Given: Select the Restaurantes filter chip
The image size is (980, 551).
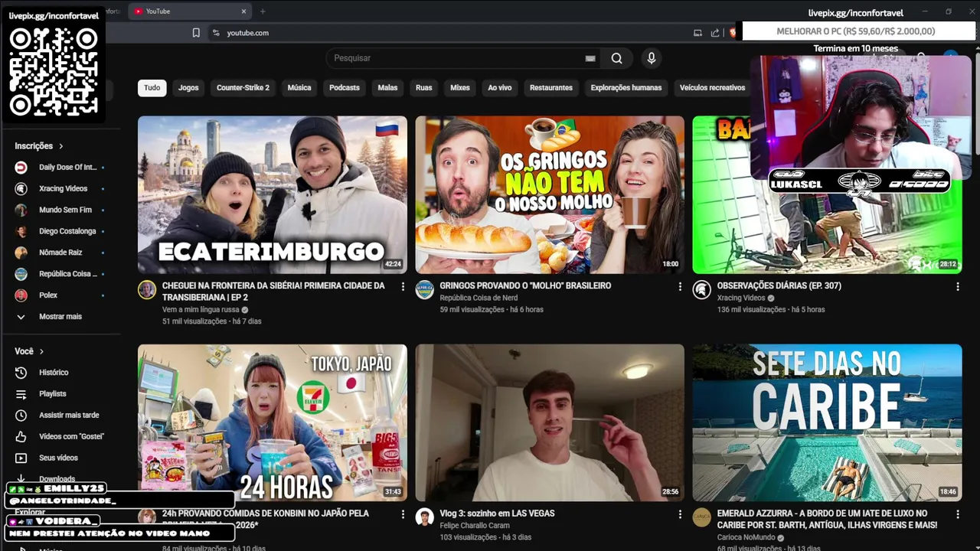Looking at the screenshot, I should 551,88.
